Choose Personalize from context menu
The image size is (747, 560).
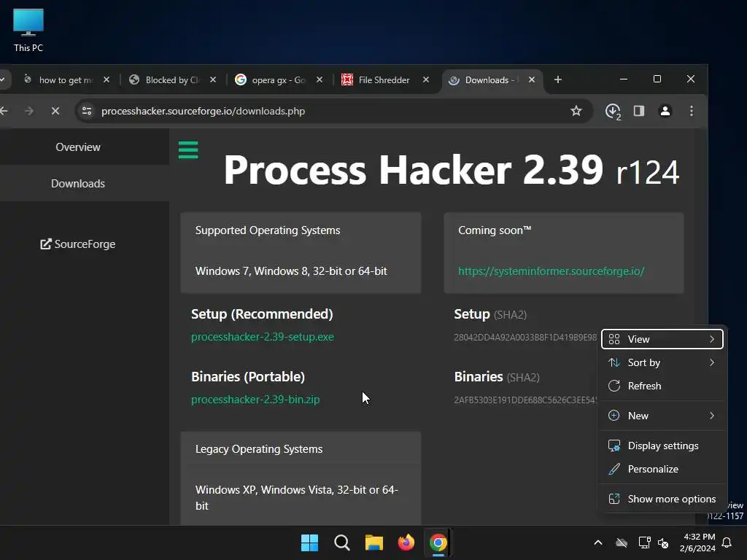(x=662, y=469)
